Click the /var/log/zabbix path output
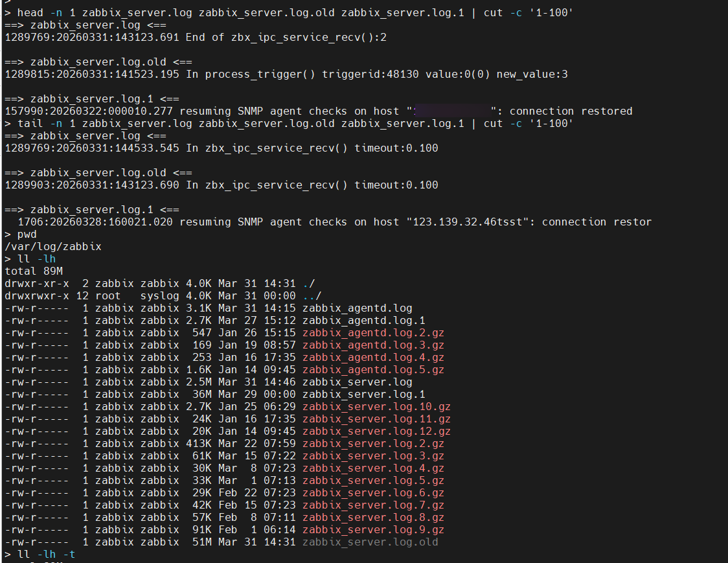Image resolution: width=728 pixels, height=563 pixels. tap(53, 246)
